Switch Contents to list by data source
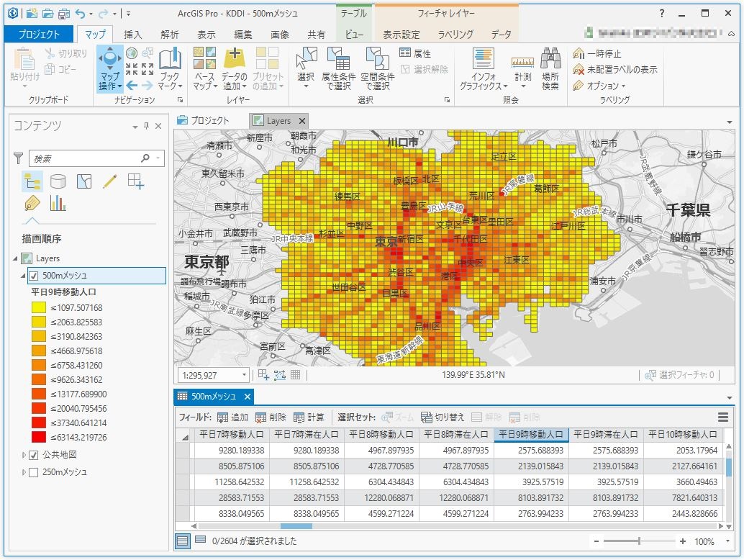This screenshot has width=744, height=560. tap(58, 181)
